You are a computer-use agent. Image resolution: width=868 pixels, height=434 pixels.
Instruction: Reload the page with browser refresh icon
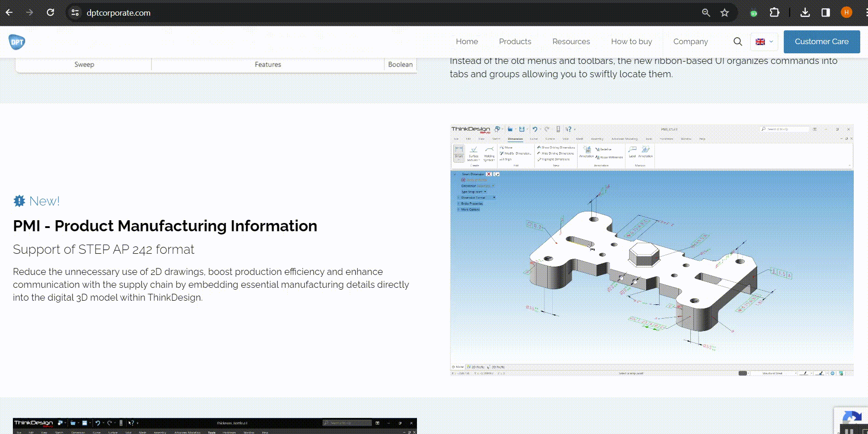[x=51, y=12]
